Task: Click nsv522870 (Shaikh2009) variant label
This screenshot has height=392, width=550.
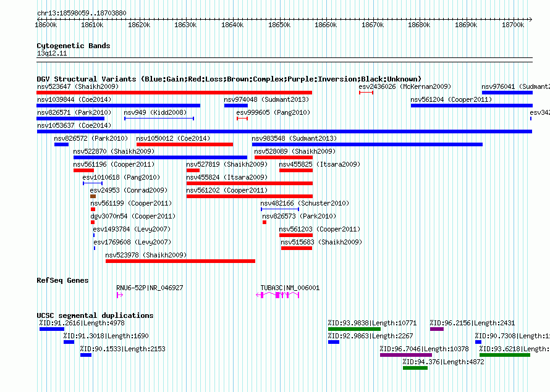Action: (x=114, y=151)
